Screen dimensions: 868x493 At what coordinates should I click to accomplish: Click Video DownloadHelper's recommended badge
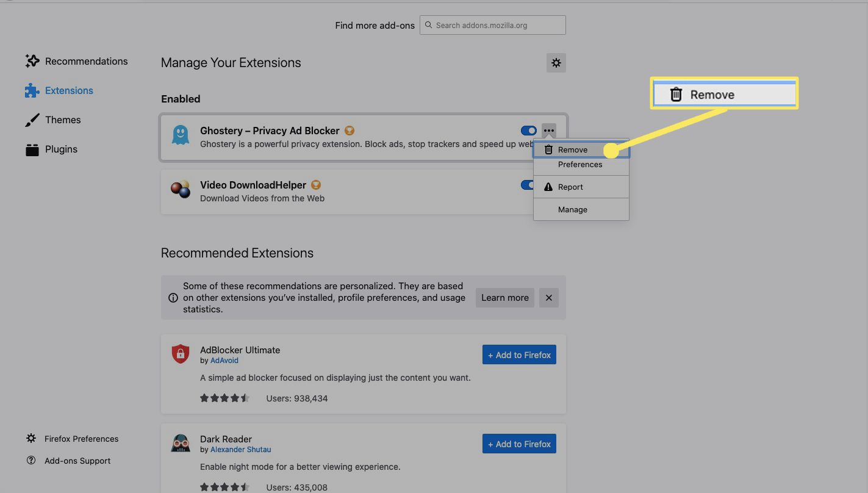[316, 185]
